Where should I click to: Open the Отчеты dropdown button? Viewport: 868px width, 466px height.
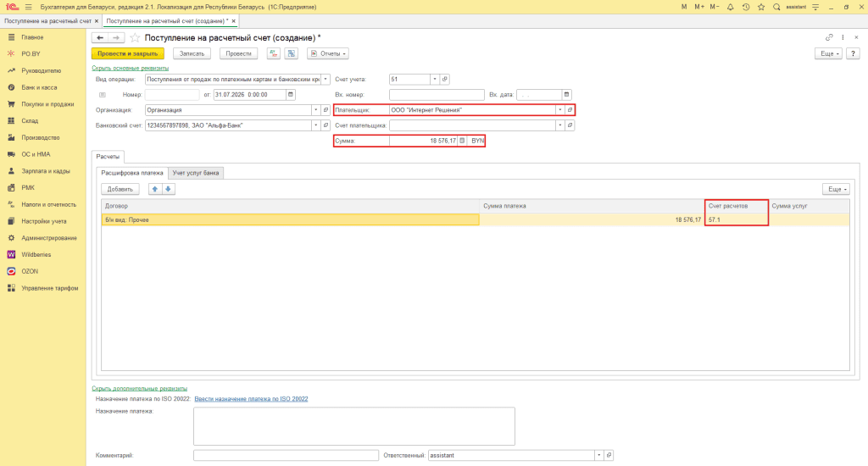(x=328, y=53)
